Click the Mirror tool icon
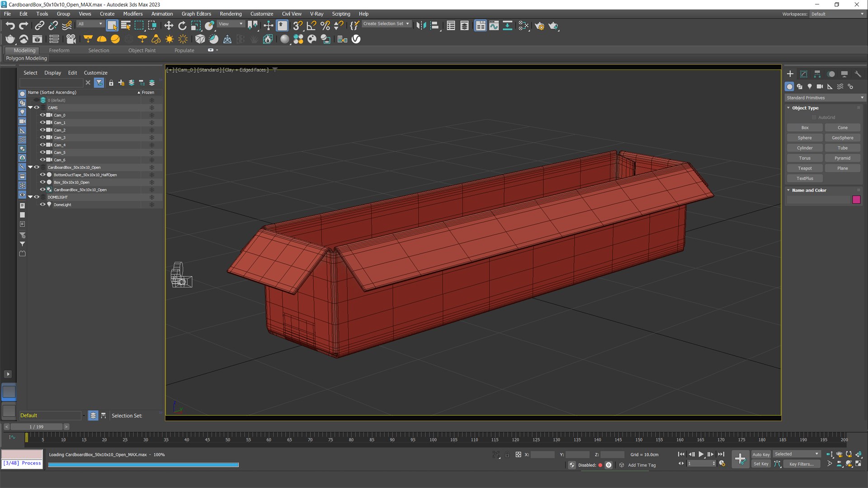The width and height of the screenshot is (868, 488). pyautogui.click(x=421, y=26)
